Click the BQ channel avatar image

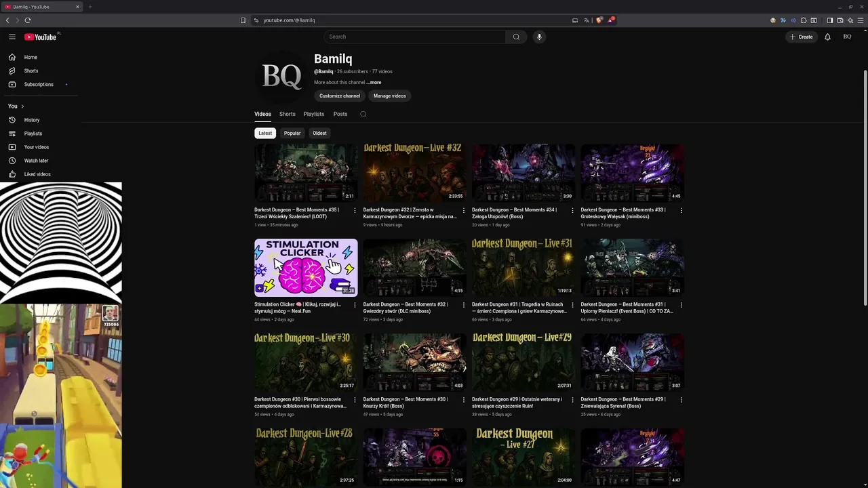point(281,77)
